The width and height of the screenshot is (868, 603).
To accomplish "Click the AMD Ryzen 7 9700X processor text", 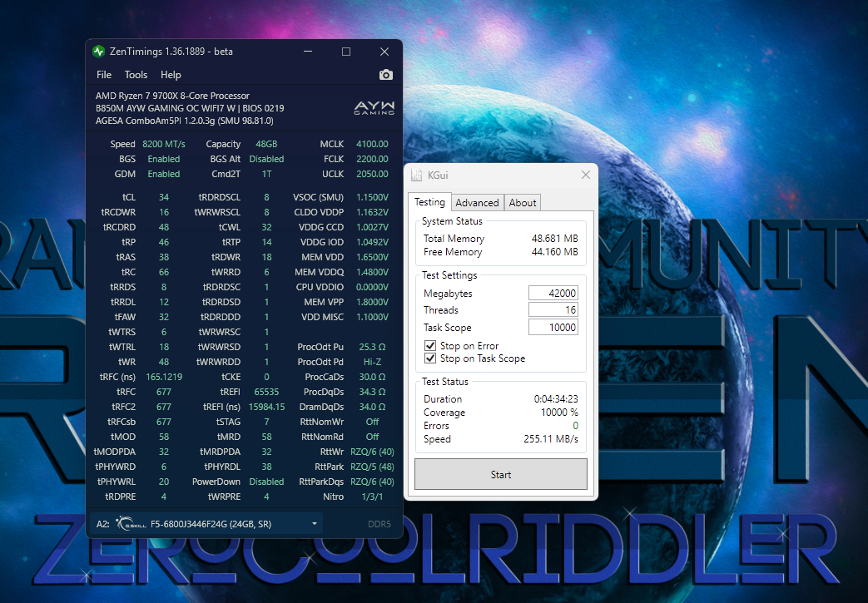I will [172, 96].
